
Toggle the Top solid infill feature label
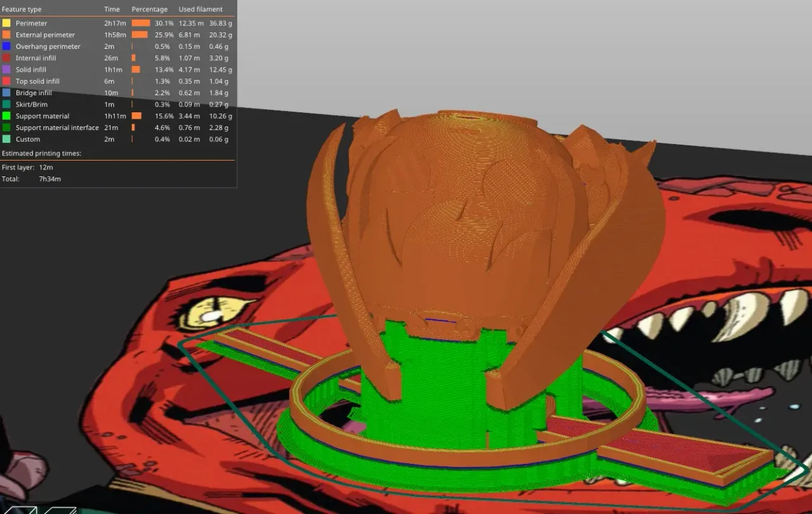pos(37,81)
